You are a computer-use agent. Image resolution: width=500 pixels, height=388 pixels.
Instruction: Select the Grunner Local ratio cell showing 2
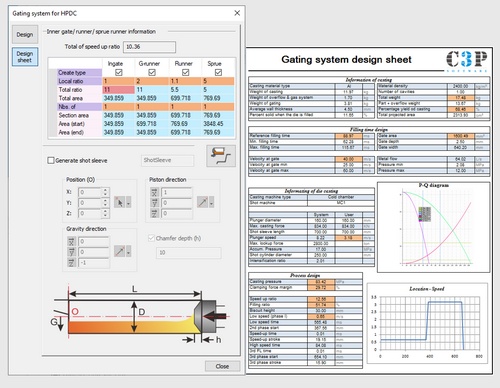click(x=152, y=81)
